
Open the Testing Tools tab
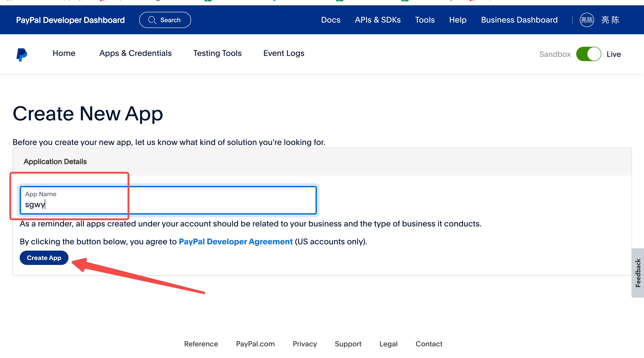pyautogui.click(x=217, y=53)
